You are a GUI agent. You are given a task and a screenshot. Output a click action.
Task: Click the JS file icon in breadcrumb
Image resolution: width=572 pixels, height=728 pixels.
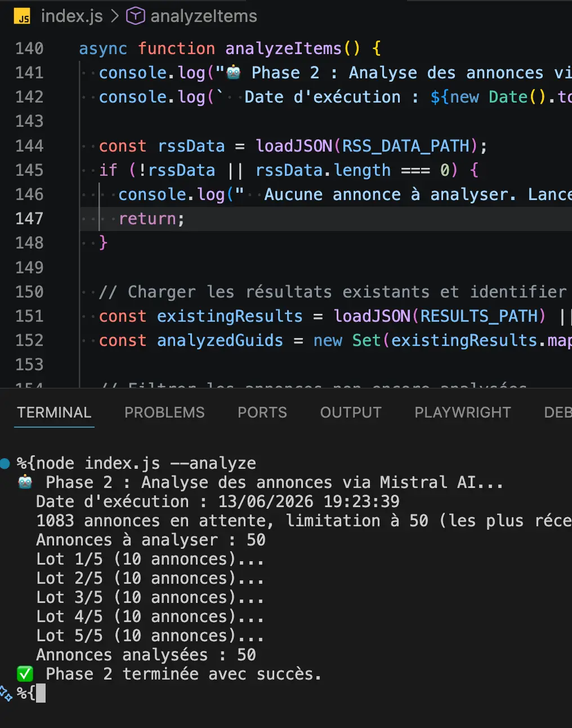pos(22,16)
